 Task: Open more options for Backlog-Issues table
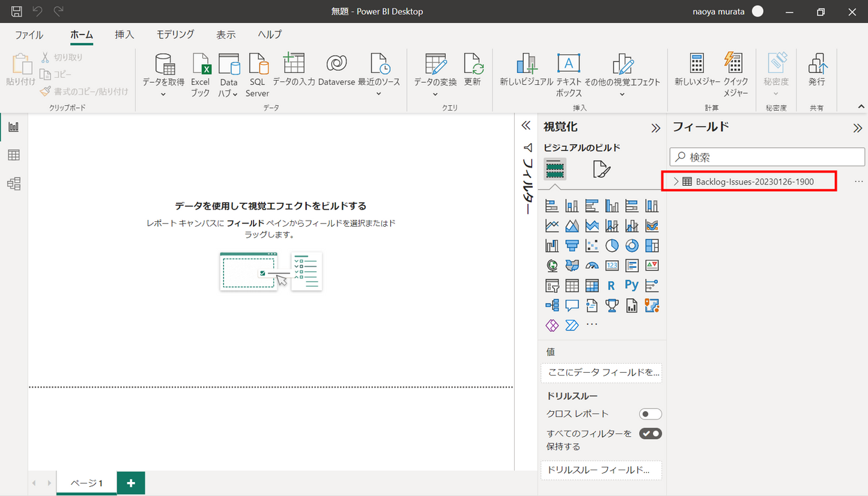click(858, 182)
